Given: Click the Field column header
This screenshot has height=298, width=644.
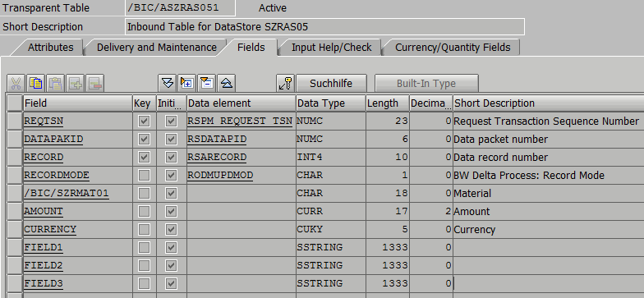Looking at the screenshot, I should coord(77,103).
